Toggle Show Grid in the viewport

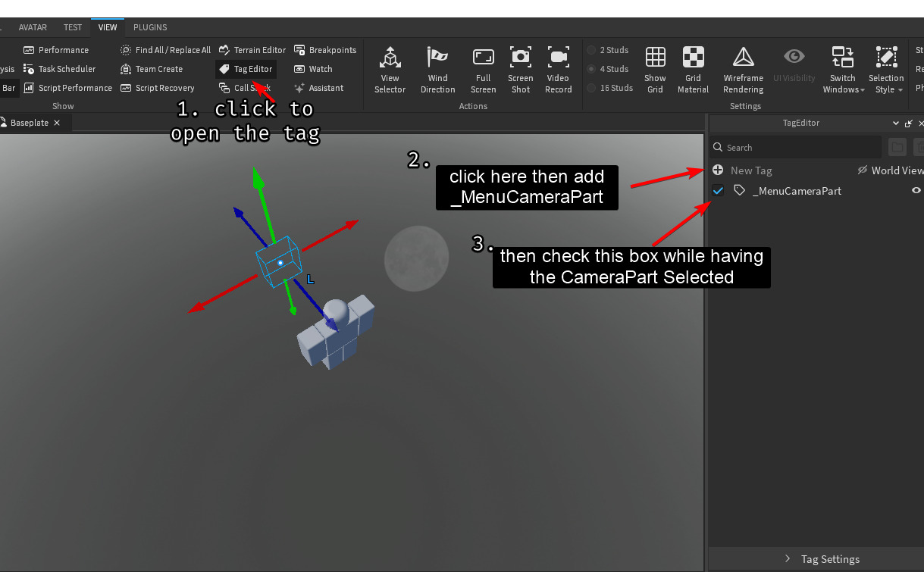(x=655, y=68)
